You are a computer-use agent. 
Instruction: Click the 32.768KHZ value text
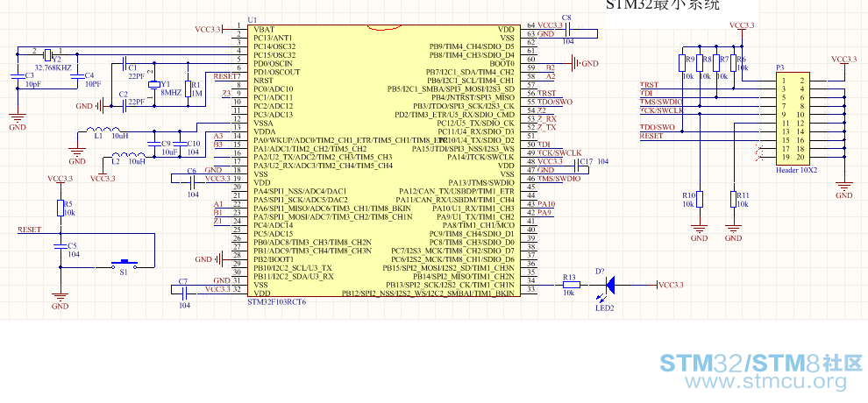(x=53, y=67)
